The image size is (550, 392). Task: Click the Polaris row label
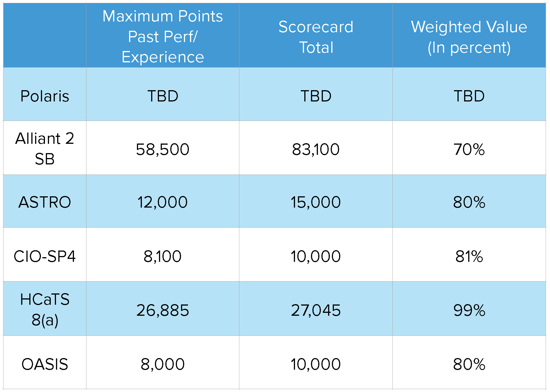tap(45, 96)
